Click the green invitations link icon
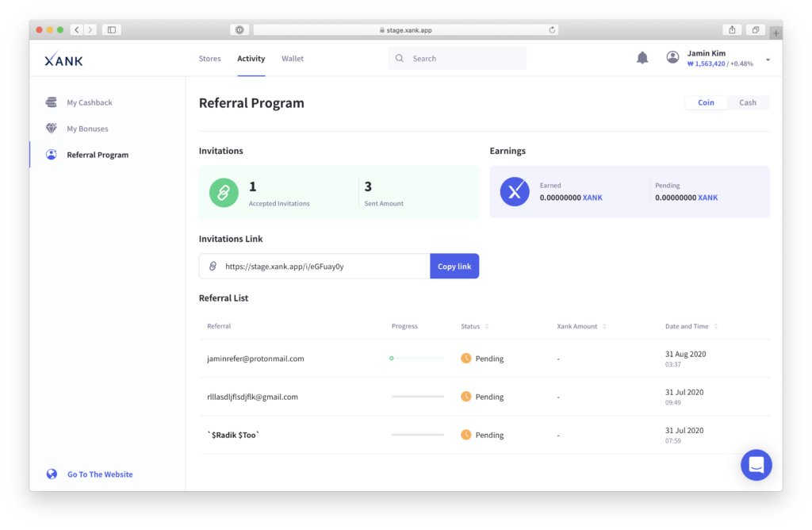 click(224, 193)
